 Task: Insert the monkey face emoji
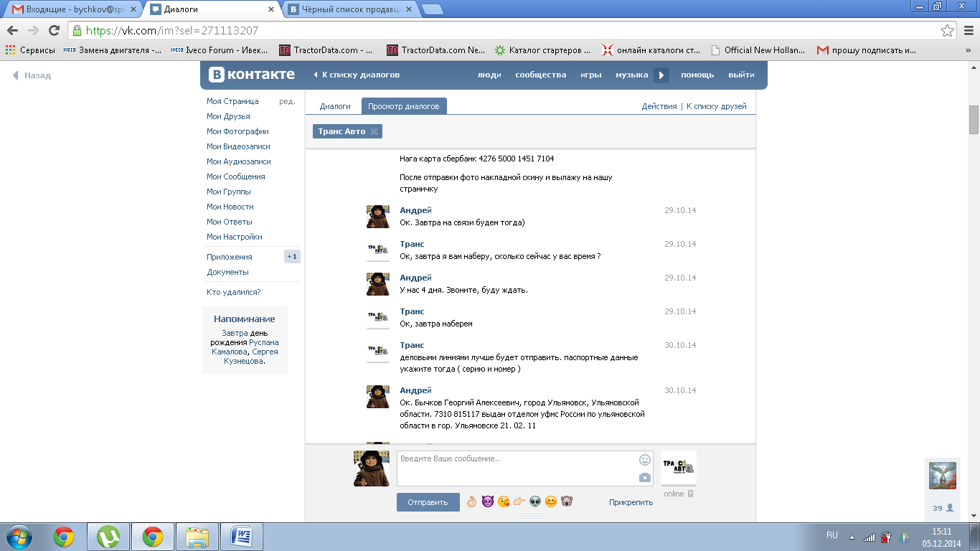[567, 501]
